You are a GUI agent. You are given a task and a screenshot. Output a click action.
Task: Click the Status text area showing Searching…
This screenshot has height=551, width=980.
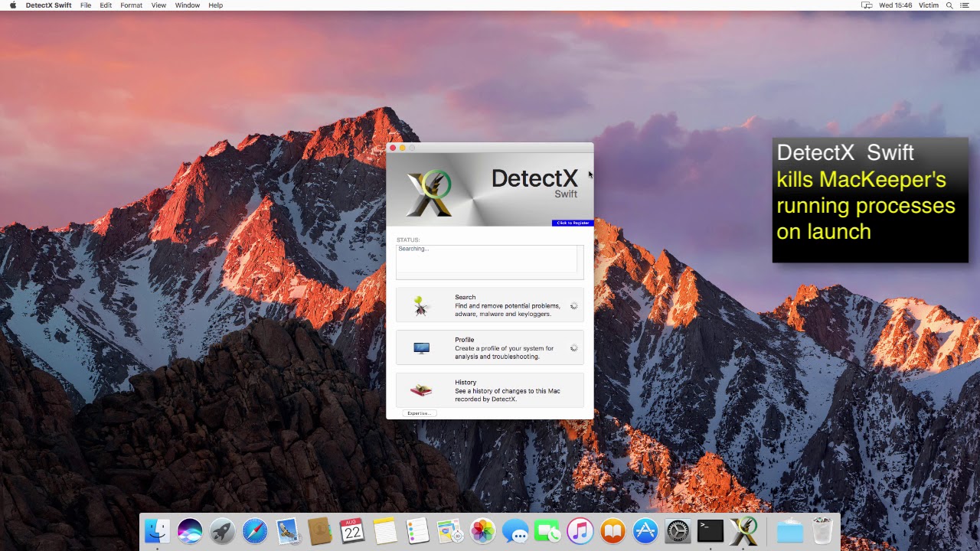pyautogui.click(x=490, y=262)
